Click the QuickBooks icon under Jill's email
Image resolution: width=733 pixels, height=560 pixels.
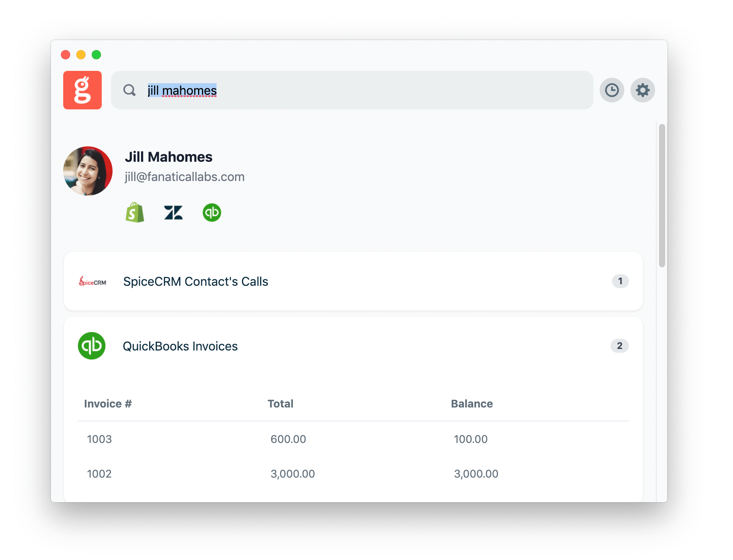[x=212, y=212]
